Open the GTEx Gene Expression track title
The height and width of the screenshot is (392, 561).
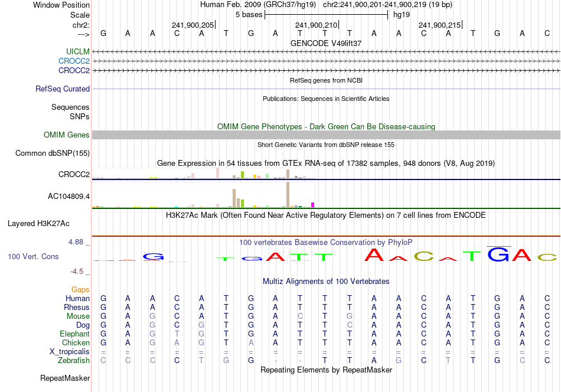pos(326,164)
